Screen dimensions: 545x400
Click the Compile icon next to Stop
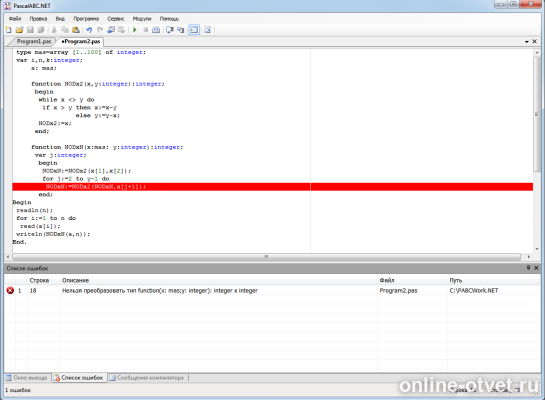pos(156,30)
